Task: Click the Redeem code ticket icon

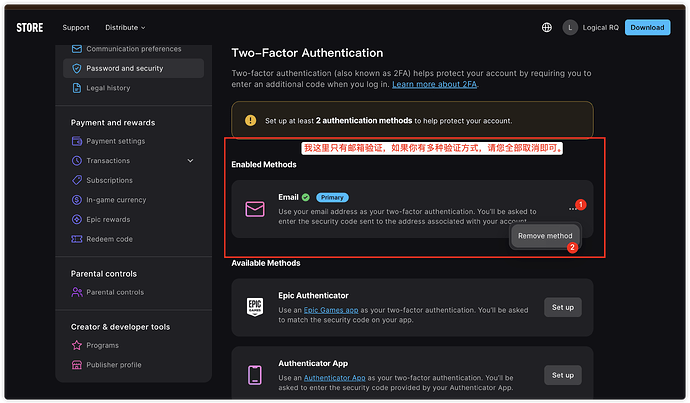Action: (x=77, y=239)
